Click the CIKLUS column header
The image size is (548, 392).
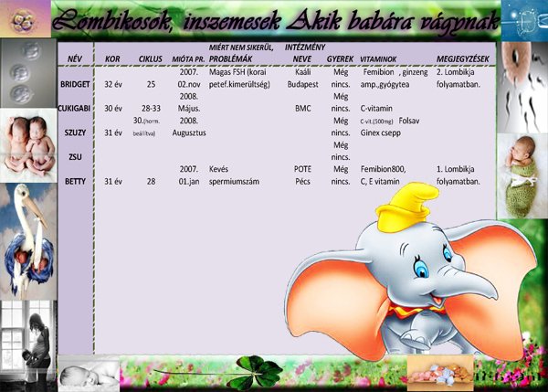tap(151, 59)
